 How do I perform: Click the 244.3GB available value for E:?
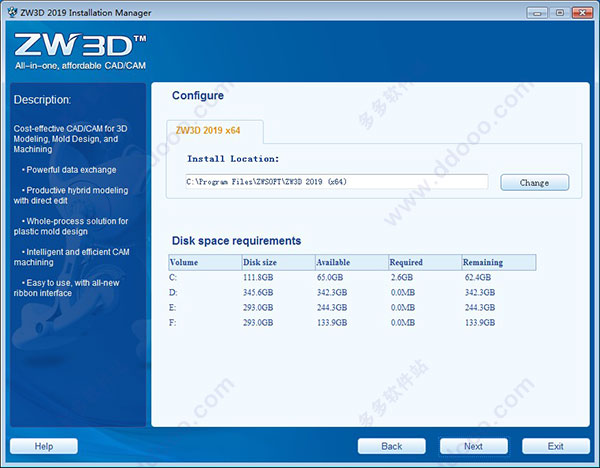pos(332,308)
